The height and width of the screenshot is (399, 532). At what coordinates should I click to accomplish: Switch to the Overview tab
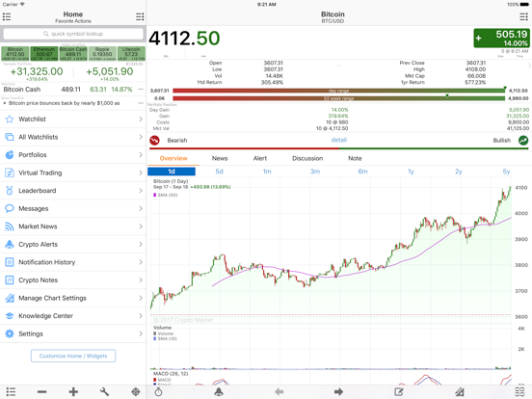click(x=173, y=158)
